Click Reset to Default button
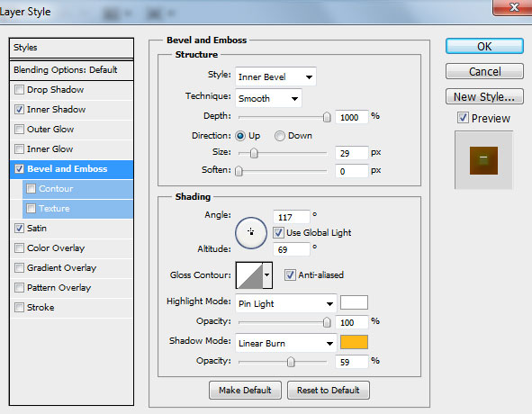 click(x=328, y=391)
